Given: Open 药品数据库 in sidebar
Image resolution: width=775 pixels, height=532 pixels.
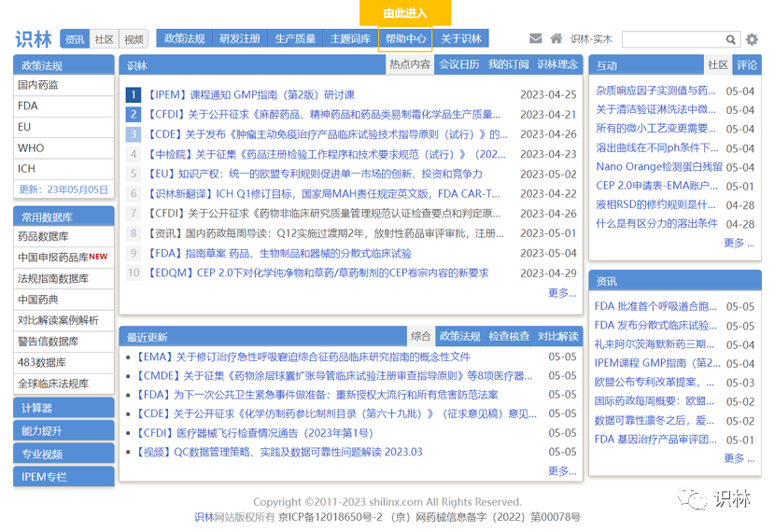Looking at the screenshot, I should click(63, 237).
